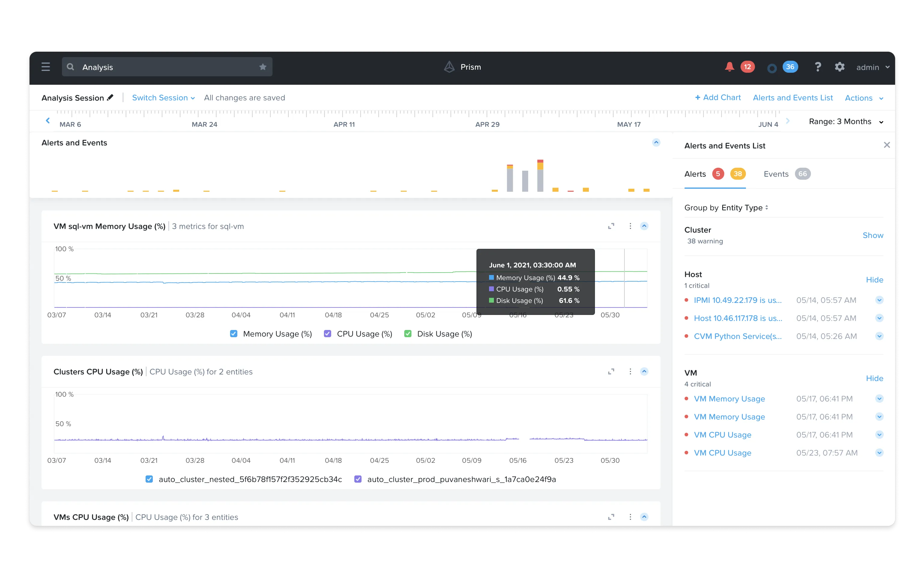Switch to the Events tab

[x=776, y=174]
